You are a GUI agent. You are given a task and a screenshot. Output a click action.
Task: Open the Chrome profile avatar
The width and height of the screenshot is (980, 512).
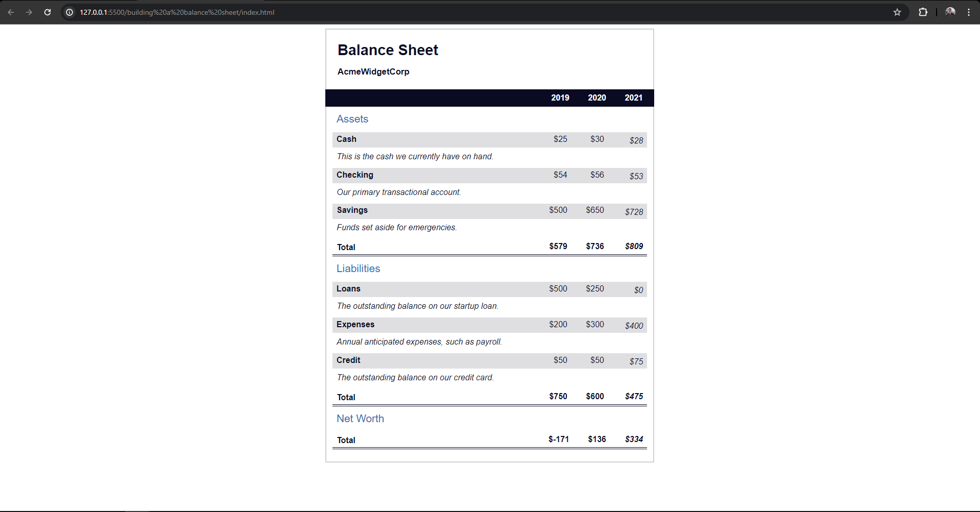(x=950, y=12)
